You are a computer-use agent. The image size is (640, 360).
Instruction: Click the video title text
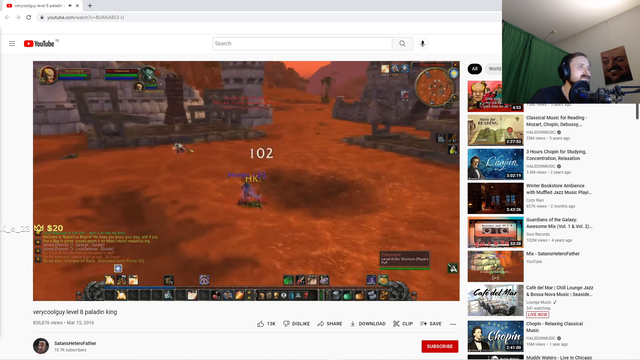pos(75,312)
